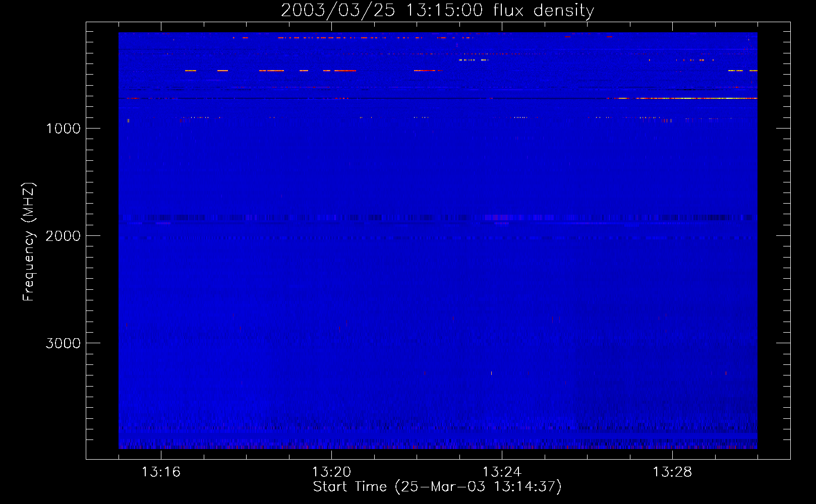
Task: Click the '1000' frequency tick label
Action: point(63,129)
